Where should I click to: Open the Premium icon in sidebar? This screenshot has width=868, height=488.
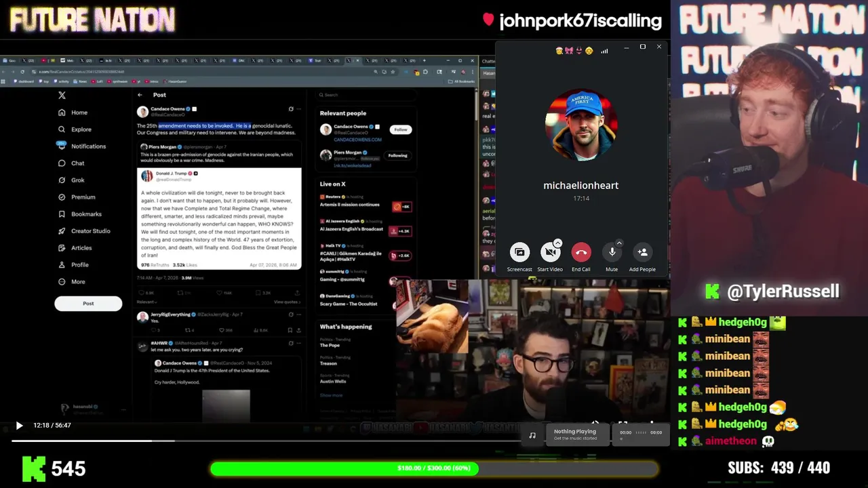click(x=62, y=197)
